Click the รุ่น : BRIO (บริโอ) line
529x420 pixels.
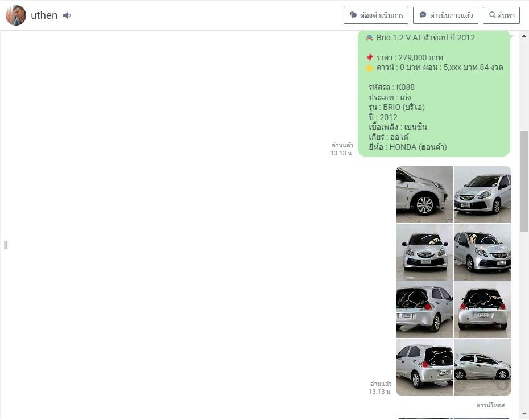(x=396, y=107)
